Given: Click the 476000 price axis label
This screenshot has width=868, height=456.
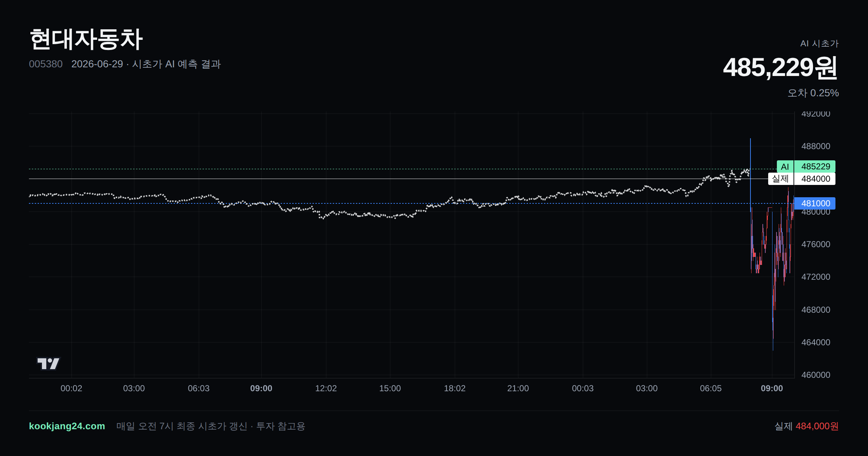Looking at the screenshot, I should tap(816, 244).
